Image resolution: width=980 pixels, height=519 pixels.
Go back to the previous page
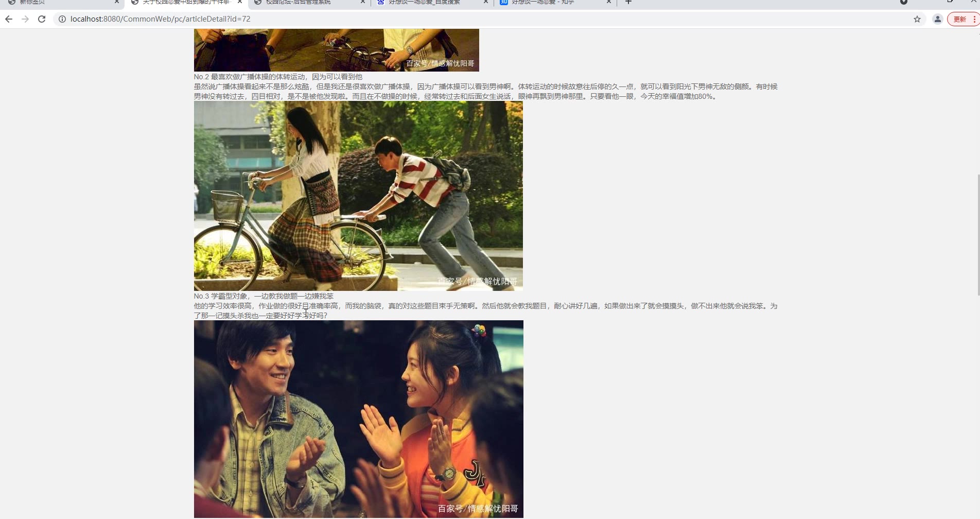pyautogui.click(x=9, y=19)
